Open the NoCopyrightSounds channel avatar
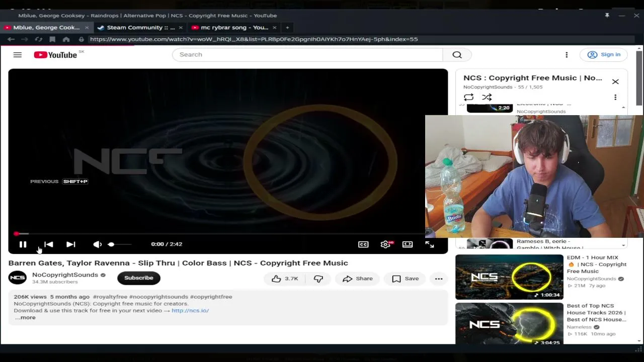This screenshot has height=362, width=644. click(18, 278)
